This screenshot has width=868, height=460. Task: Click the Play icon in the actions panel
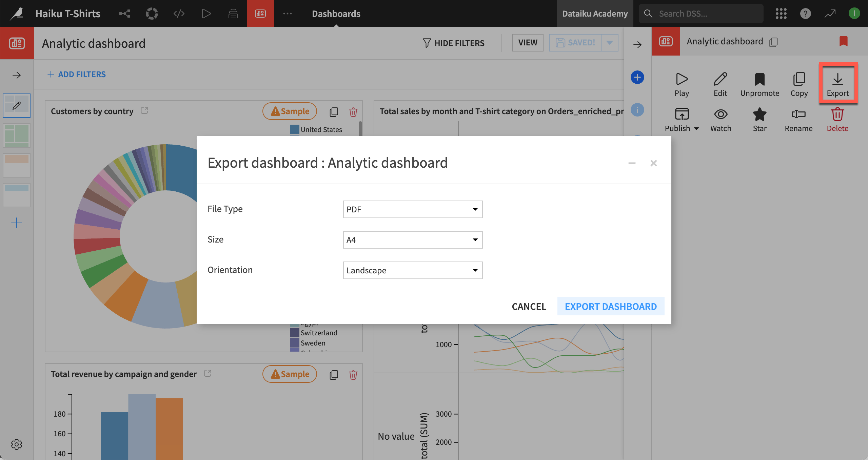pyautogui.click(x=682, y=84)
